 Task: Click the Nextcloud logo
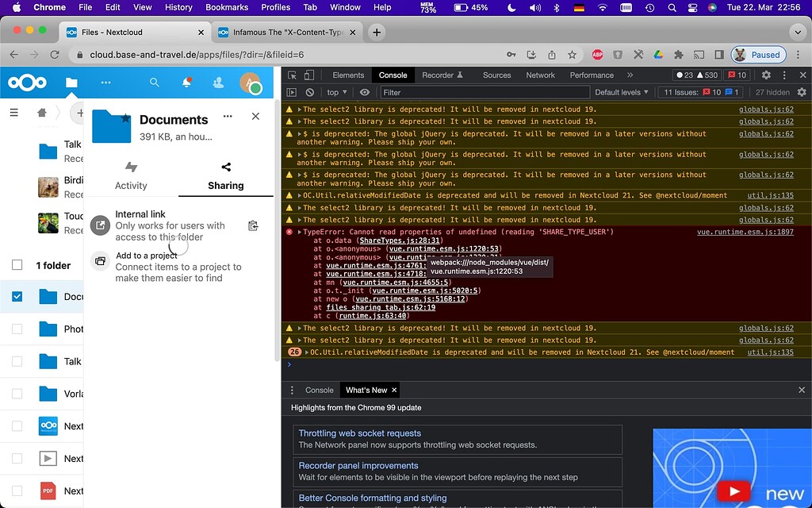(x=27, y=83)
